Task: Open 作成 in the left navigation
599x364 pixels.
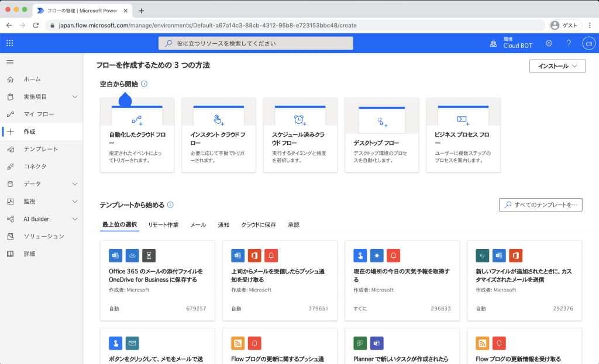Action: [42, 131]
